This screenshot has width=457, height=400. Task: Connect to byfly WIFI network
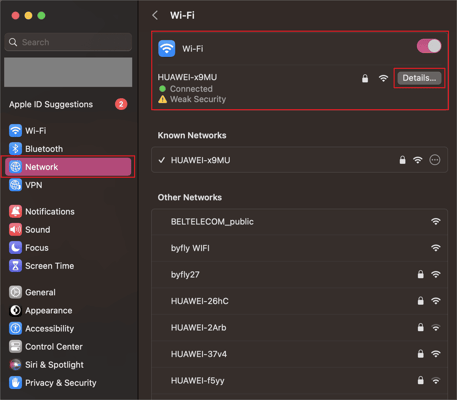pos(299,248)
